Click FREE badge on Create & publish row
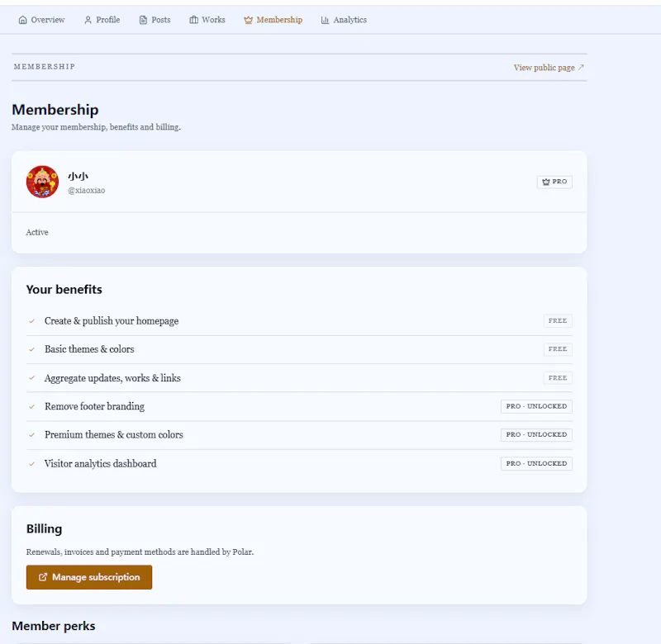 coord(558,320)
